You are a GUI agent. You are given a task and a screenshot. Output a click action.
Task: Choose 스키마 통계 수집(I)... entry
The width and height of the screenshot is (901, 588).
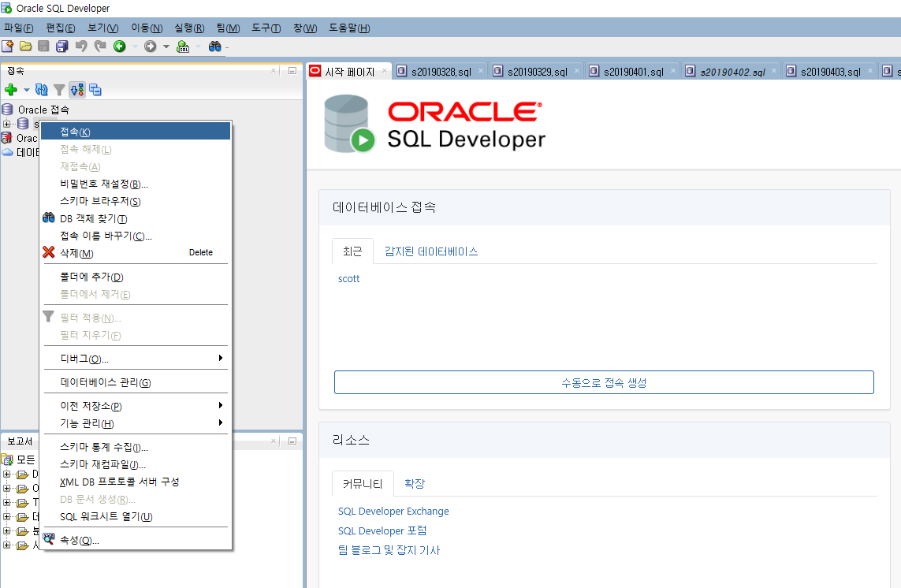click(x=136, y=447)
